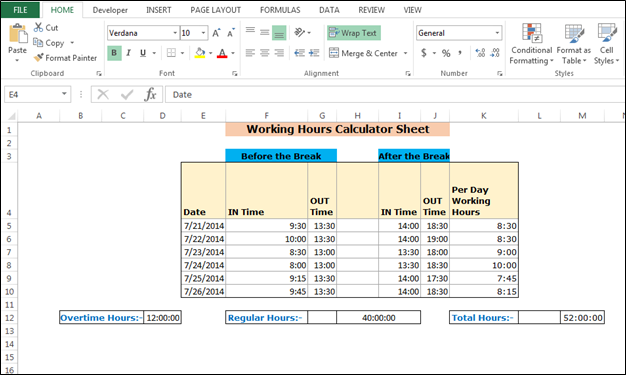
Task: Increase cell indent
Action: point(314,53)
